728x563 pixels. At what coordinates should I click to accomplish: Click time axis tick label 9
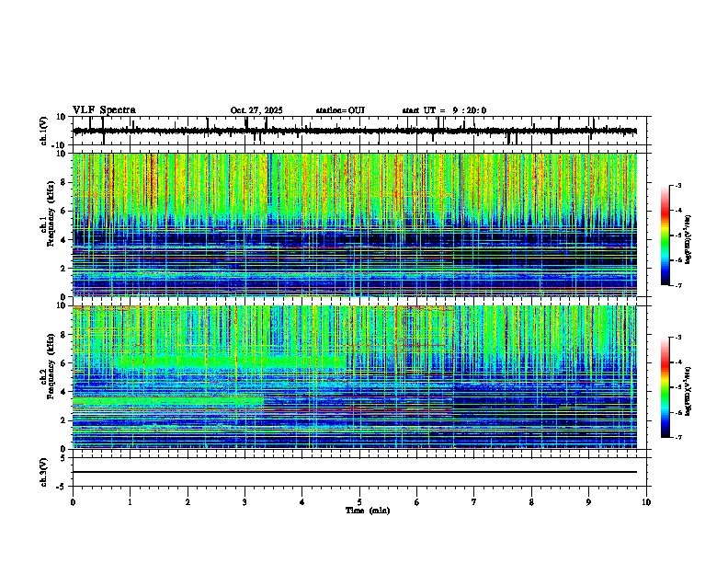pyautogui.click(x=588, y=502)
